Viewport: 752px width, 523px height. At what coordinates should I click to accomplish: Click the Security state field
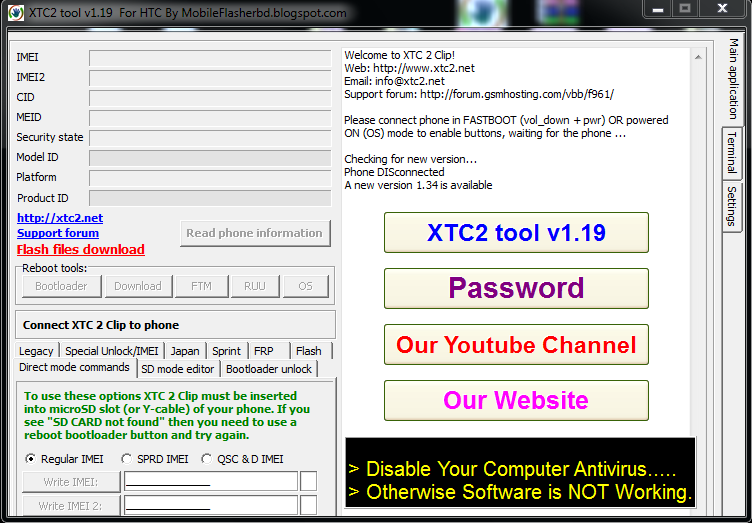210,138
